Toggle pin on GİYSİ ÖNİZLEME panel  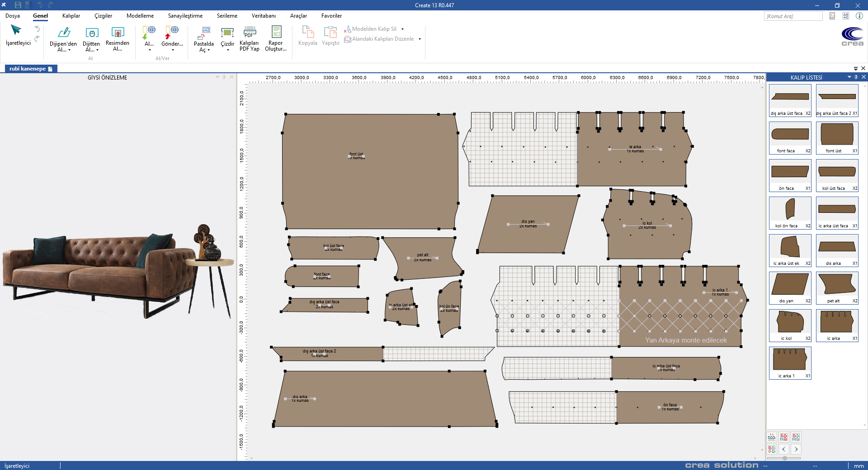tap(224, 77)
